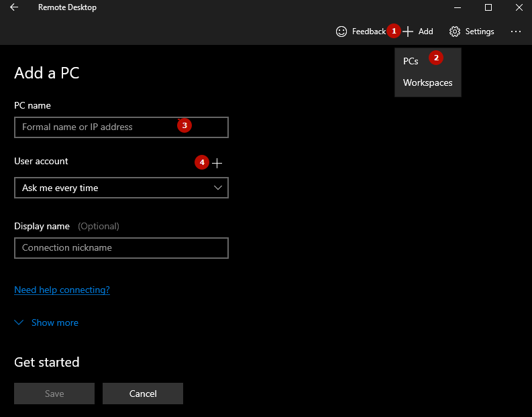Open the User account dropdown

pyautogui.click(x=121, y=188)
